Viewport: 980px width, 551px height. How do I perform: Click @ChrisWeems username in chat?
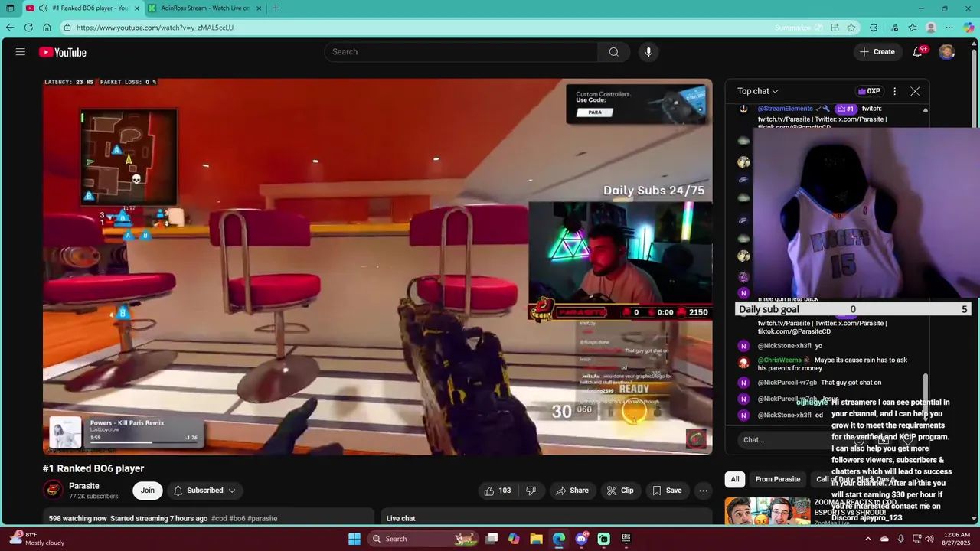tap(779, 360)
